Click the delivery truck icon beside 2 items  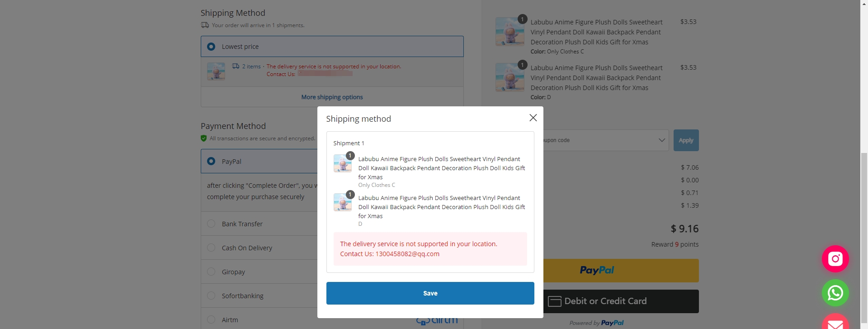pyautogui.click(x=236, y=66)
